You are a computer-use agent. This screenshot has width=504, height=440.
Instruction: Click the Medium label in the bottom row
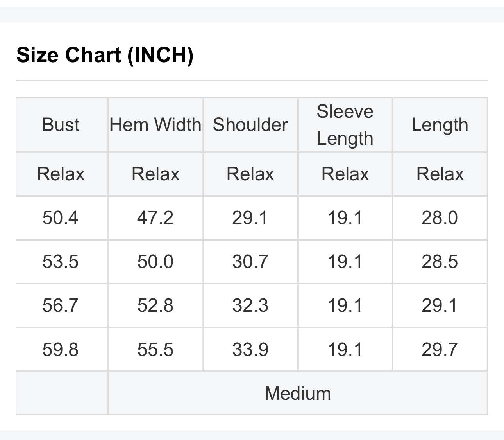[298, 393]
